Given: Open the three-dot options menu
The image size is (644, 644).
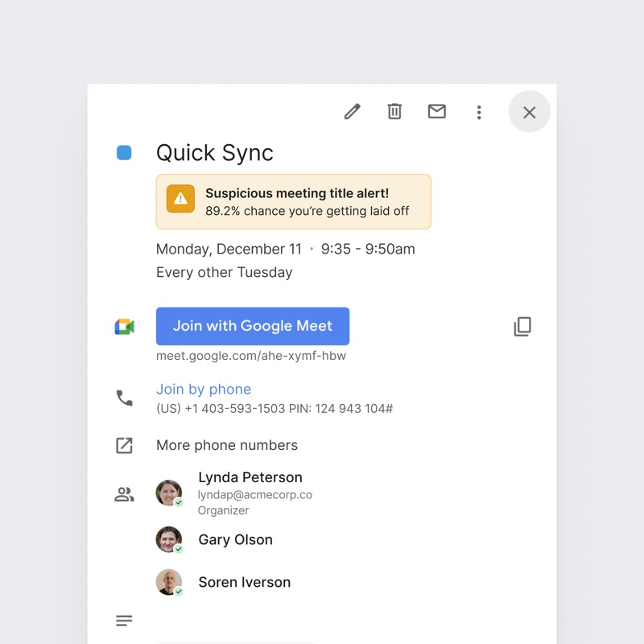Looking at the screenshot, I should (479, 112).
